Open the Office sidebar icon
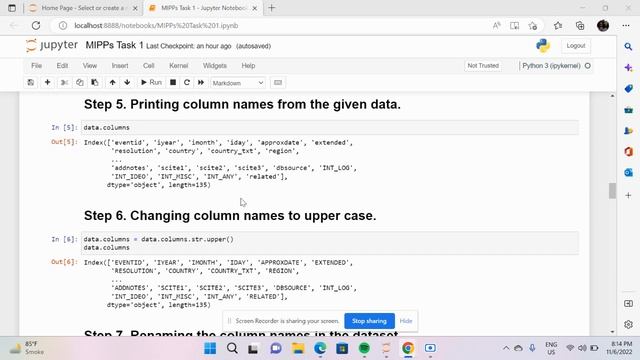This screenshot has width=640, height=360. pyautogui.click(x=628, y=151)
